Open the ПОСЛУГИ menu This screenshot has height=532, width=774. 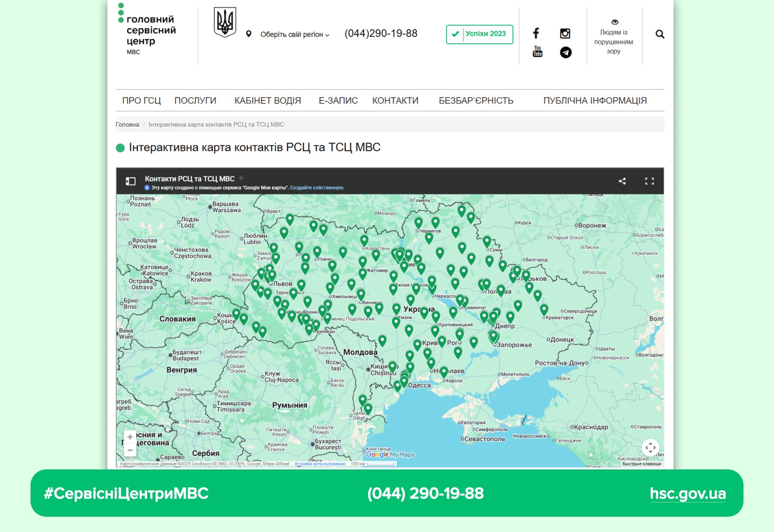(x=195, y=100)
